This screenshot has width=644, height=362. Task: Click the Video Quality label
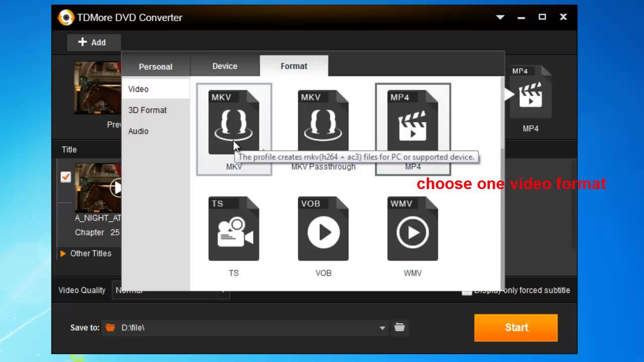pos(82,290)
